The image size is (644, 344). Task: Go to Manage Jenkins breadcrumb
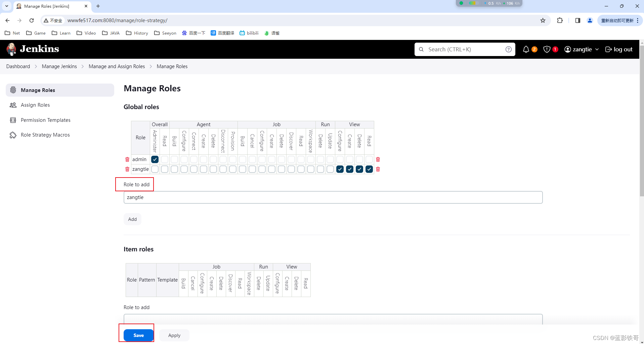[59, 66]
